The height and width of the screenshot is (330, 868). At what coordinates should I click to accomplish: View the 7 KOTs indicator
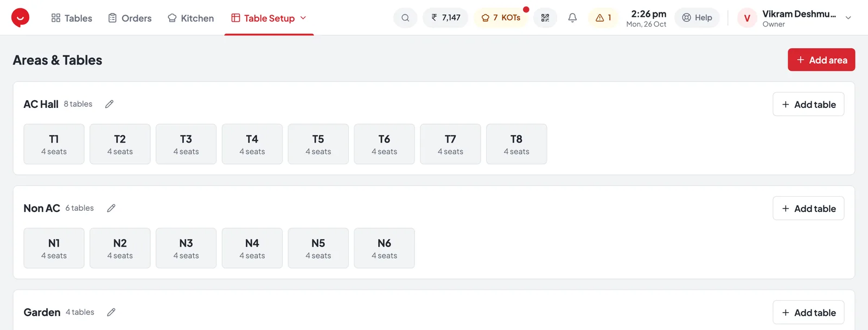coord(501,18)
